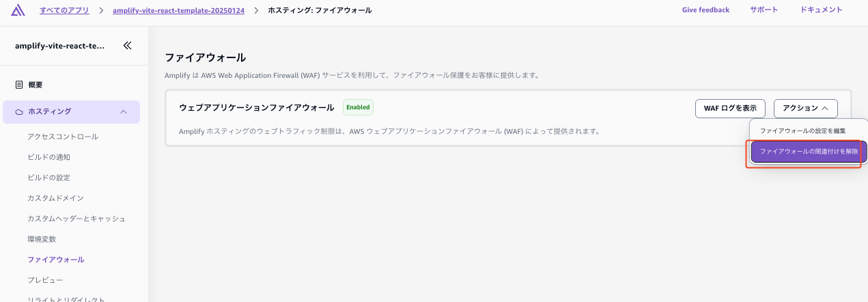Open the すべてのアプリ breadcrumb link
The height and width of the screenshot is (302, 868).
click(63, 10)
